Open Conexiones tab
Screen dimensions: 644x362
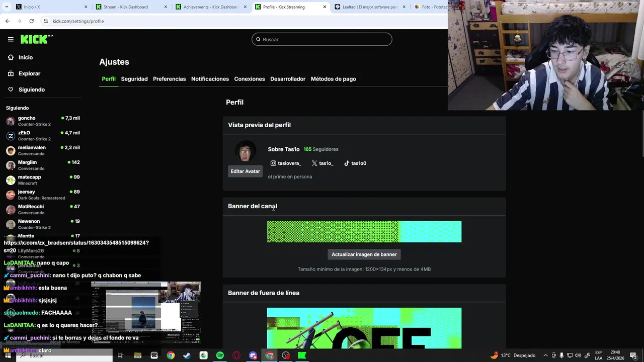click(x=250, y=79)
